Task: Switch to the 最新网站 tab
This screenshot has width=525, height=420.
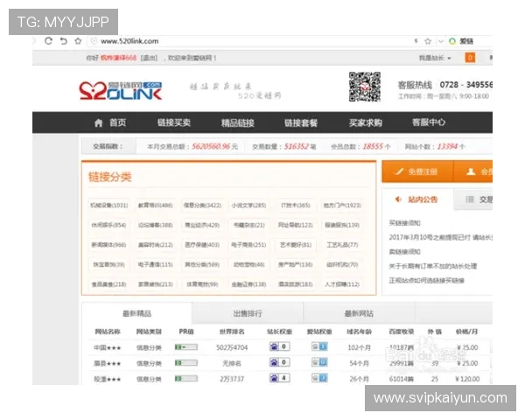Action: pos(359,313)
